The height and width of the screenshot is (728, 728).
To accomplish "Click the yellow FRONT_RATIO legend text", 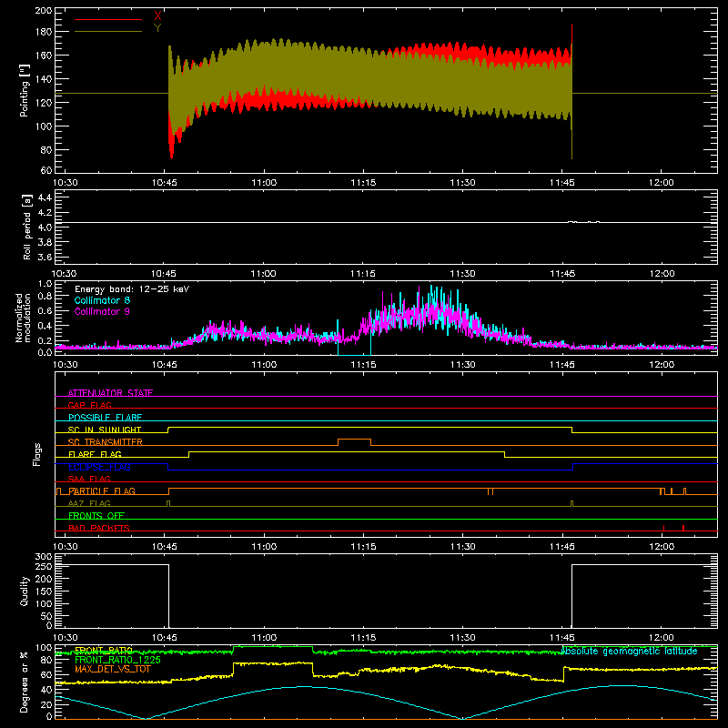I will [104, 650].
